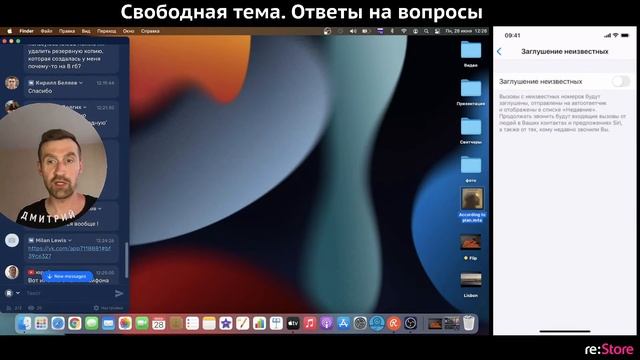Go back using the iPhone back chevron
This screenshot has width=640, height=360.
pyautogui.click(x=499, y=51)
